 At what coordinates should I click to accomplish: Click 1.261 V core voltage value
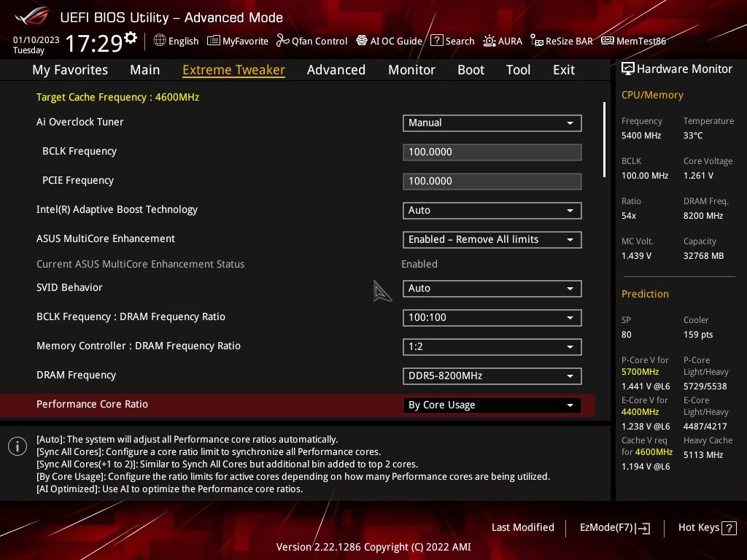click(x=698, y=176)
